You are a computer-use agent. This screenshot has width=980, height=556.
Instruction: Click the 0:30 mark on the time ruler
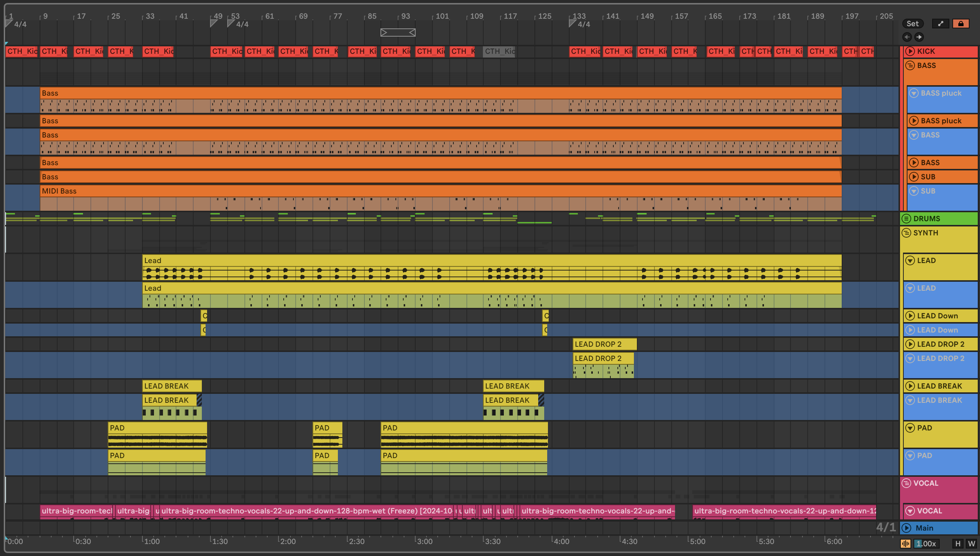pos(83,541)
